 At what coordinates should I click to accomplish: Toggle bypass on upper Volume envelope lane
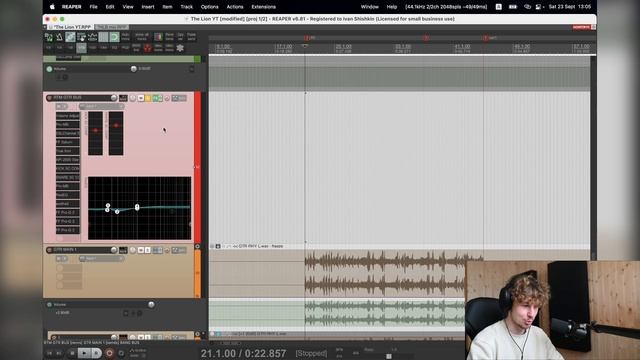point(49,69)
